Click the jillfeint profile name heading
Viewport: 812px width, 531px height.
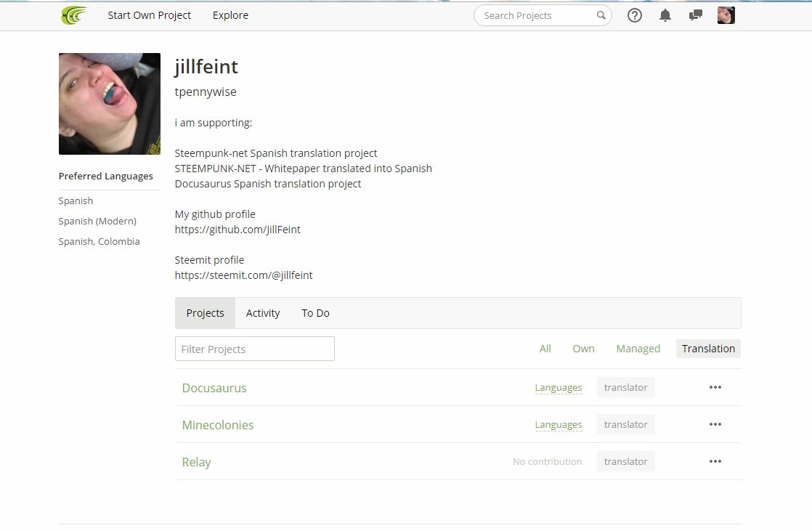[x=206, y=67]
